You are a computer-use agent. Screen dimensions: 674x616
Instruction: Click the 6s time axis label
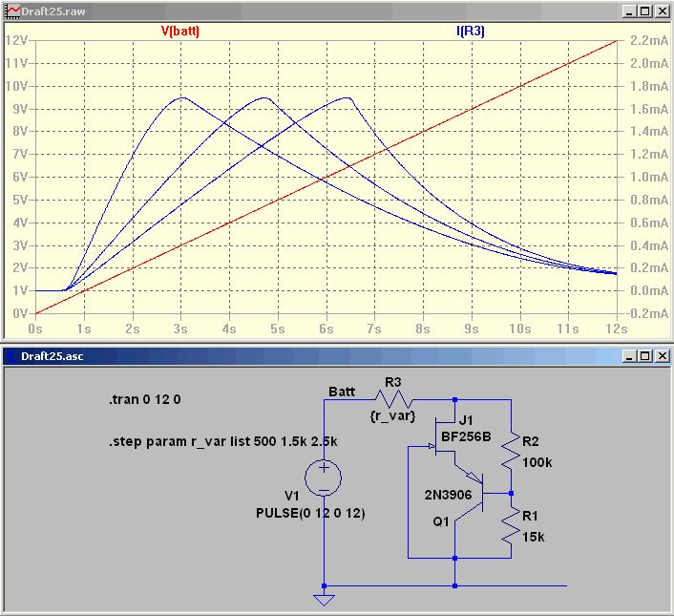tap(326, 329)
